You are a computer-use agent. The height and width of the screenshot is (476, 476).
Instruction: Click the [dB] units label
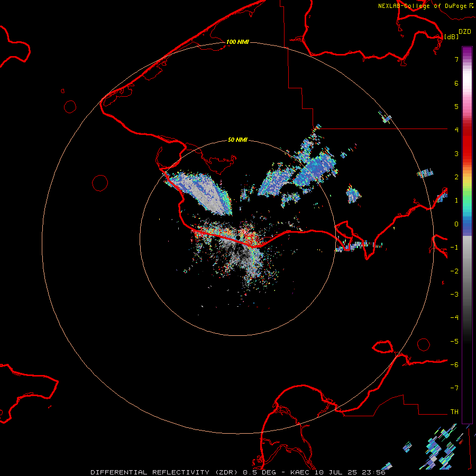pyautogui.click(x=452, y=36)
